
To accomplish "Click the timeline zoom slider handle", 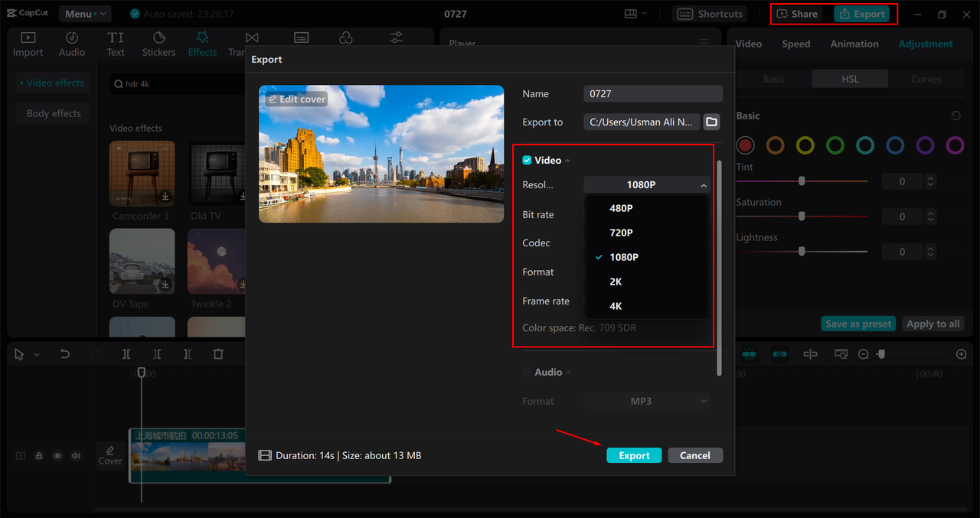I will 881,354.
